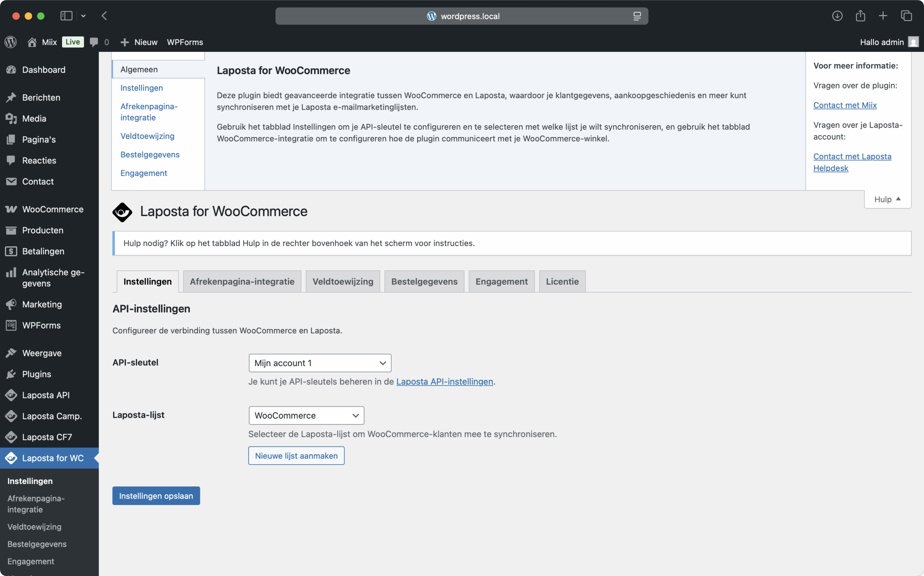Click the WPForms form icon in sidebar
The width and height of the screenshot is (924, 576).
point(11,325)
